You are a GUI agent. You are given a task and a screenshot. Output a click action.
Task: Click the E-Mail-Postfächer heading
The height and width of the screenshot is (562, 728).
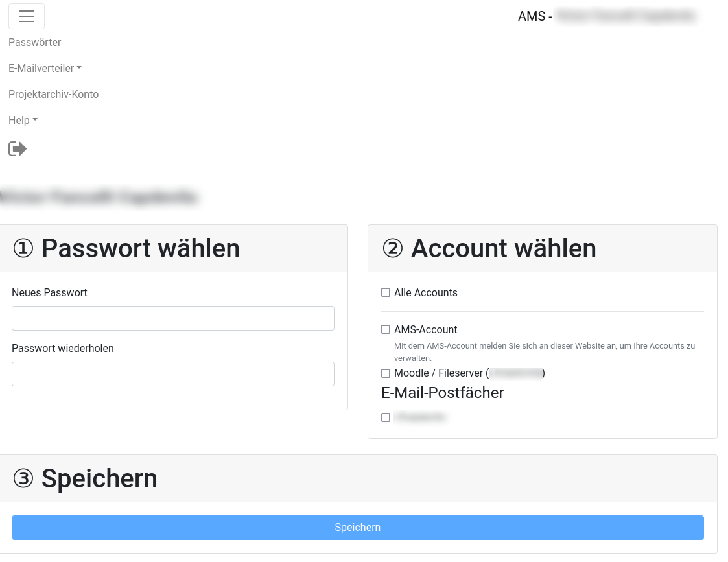point(442,393)
